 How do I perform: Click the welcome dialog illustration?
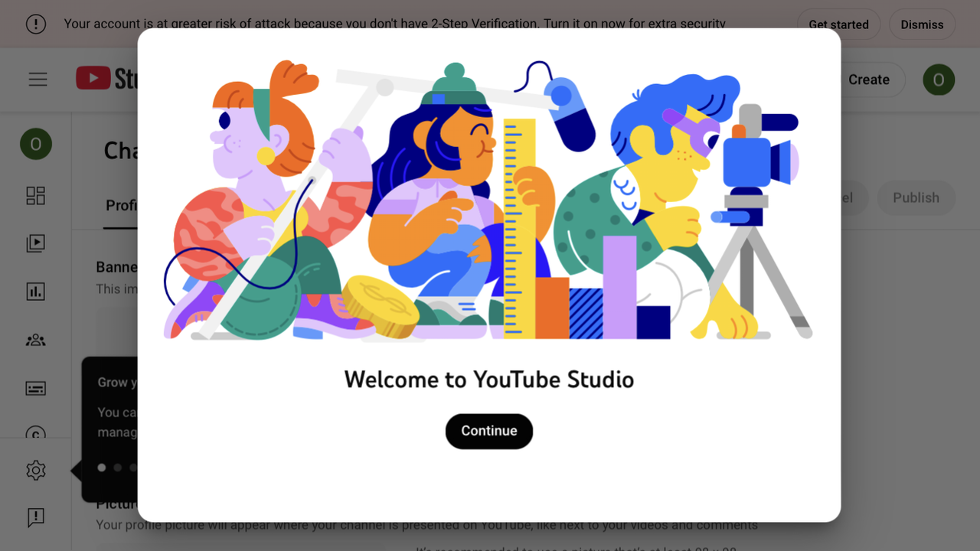point(488,200)
